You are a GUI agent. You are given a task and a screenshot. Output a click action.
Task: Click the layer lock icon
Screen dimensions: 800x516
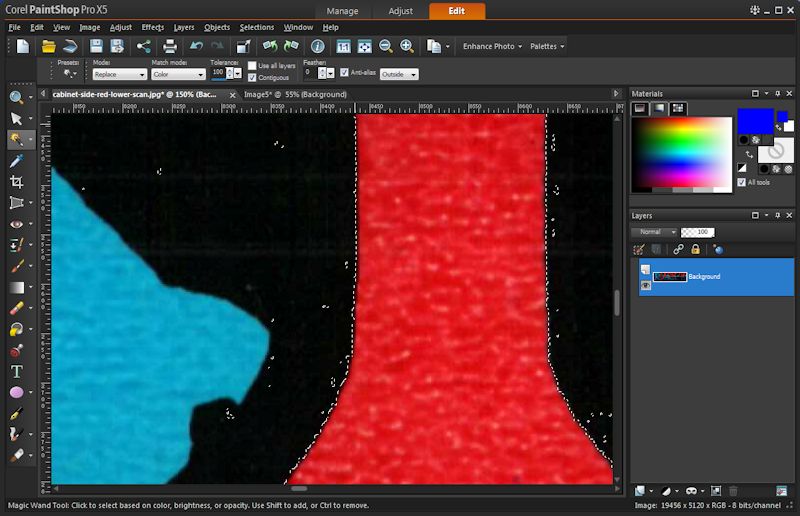tap(697, 249)
